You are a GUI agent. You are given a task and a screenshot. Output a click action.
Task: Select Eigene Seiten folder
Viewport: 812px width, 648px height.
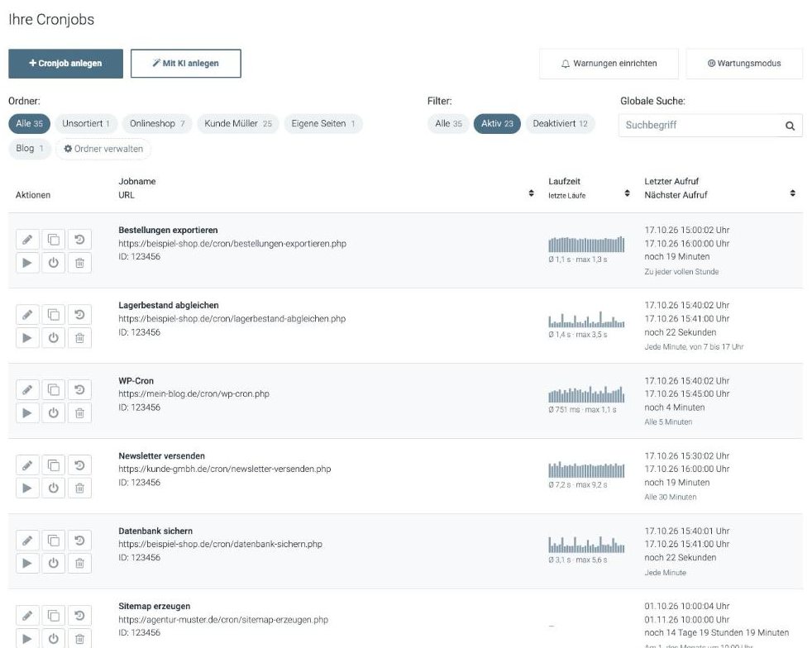click(323, 124)
